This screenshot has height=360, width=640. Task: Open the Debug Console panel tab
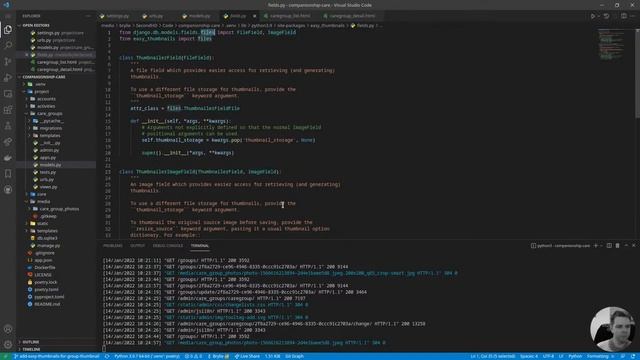coord(168,246)
